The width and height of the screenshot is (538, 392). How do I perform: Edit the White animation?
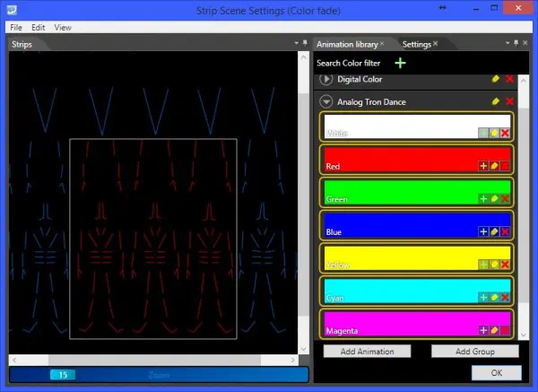494,133
